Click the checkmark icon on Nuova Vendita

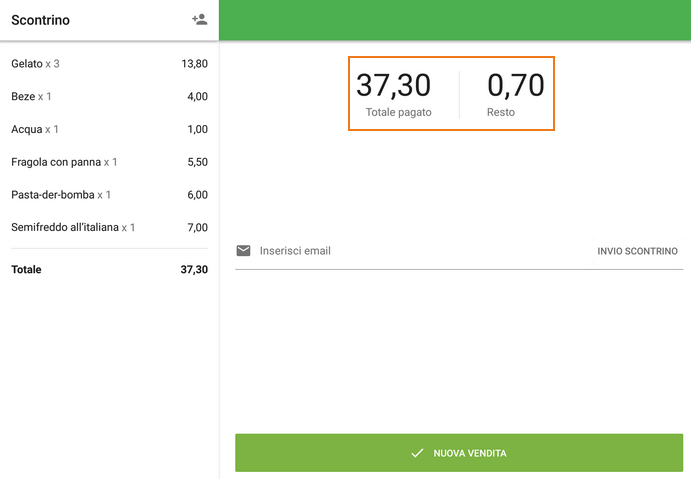(417, 453)
